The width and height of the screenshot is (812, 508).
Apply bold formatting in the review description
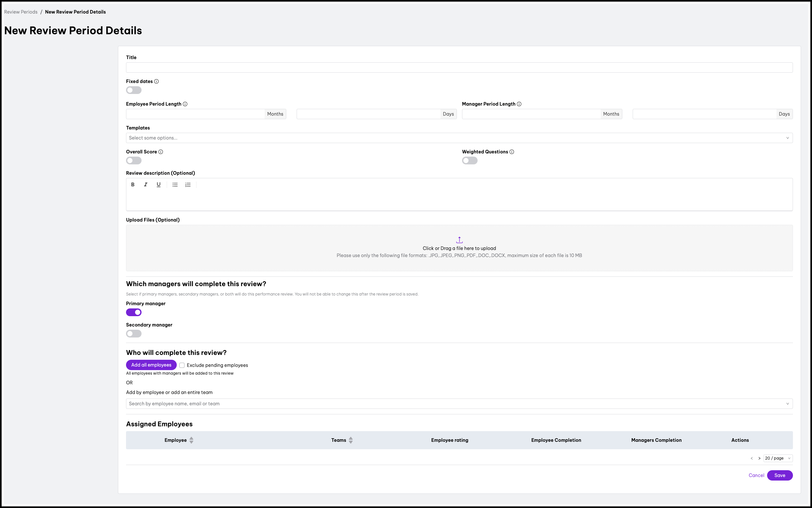coord(133,184)
